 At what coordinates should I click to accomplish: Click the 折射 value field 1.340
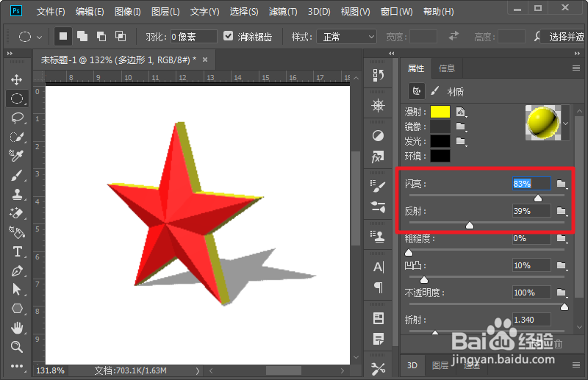click(531, 320)
